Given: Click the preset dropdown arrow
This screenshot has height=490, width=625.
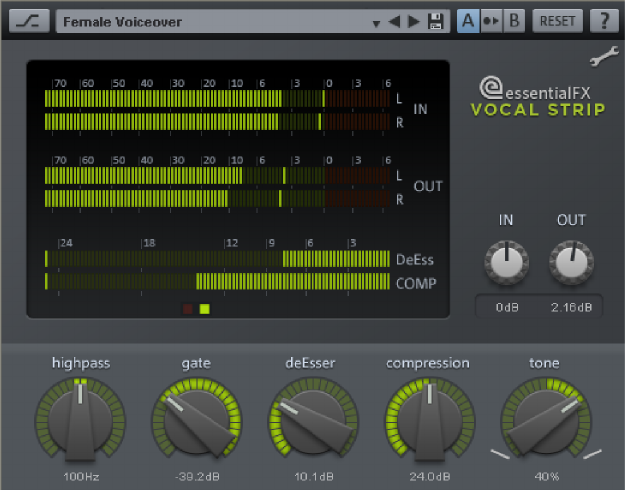Looking at the screenshot, I should (376, 24).
